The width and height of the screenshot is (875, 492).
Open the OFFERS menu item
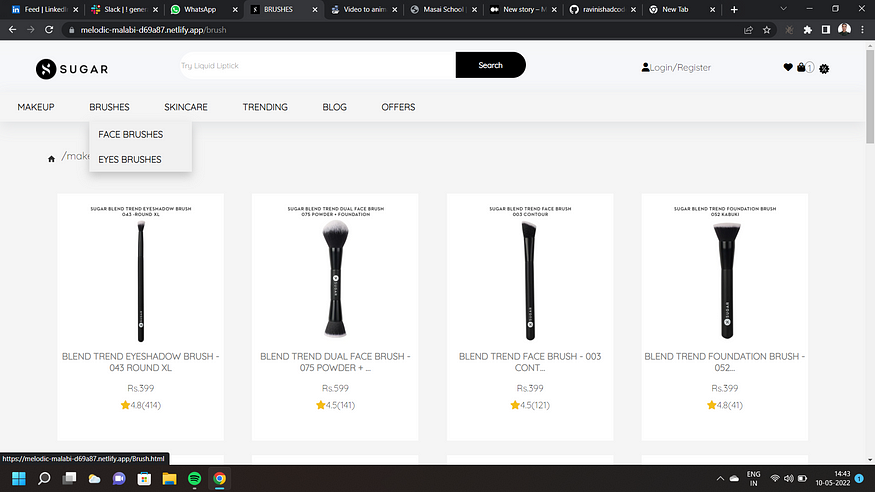click(398, 107)
